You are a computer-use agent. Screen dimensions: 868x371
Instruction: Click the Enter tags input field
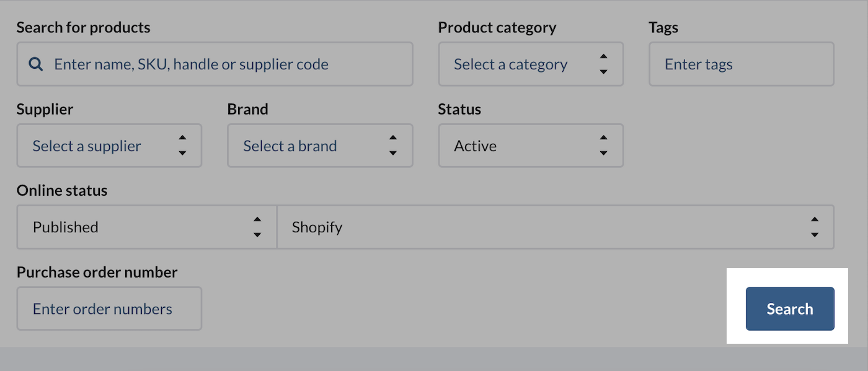(741, 64)
